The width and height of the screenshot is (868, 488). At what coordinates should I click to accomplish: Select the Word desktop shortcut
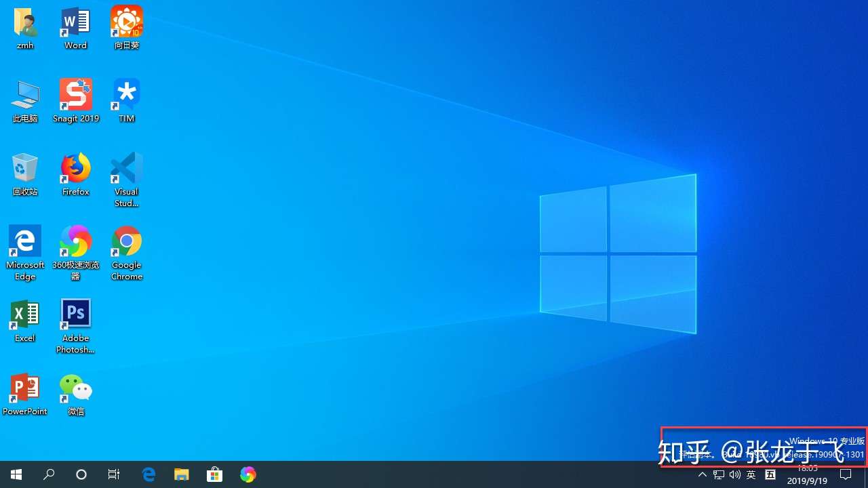click(75, 28)
